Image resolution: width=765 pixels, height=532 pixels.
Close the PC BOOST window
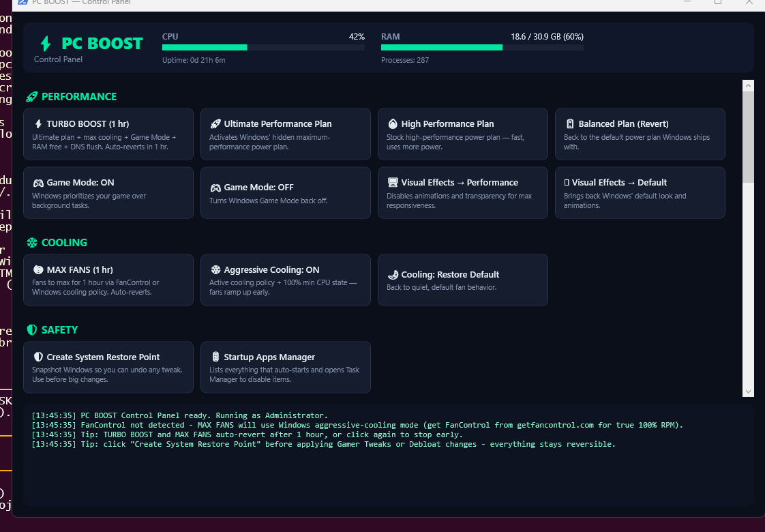pyautogui.click(x=749, y=2)
